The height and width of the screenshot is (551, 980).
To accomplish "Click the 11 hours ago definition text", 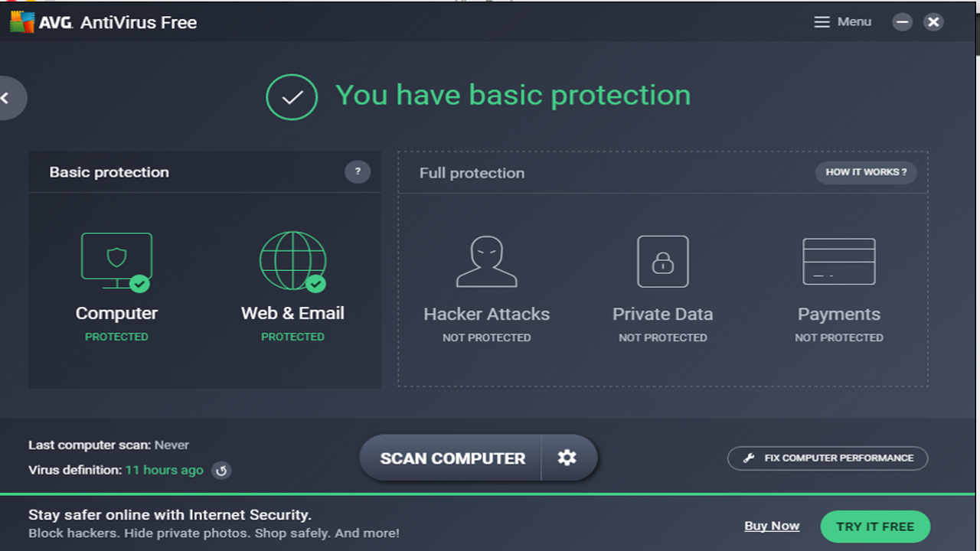I will point(165,470).
